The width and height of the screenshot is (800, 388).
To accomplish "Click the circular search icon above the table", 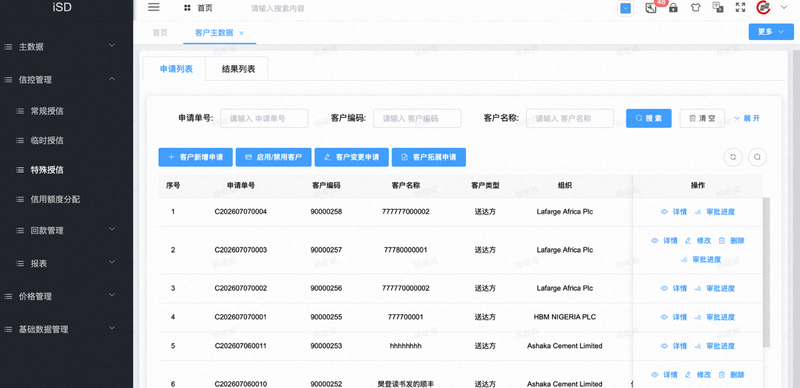I will 757,157.
